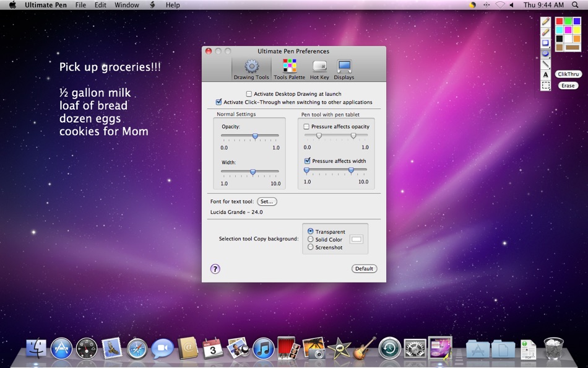
Task: Click the Default button
Action: click(x=364, y=268)
